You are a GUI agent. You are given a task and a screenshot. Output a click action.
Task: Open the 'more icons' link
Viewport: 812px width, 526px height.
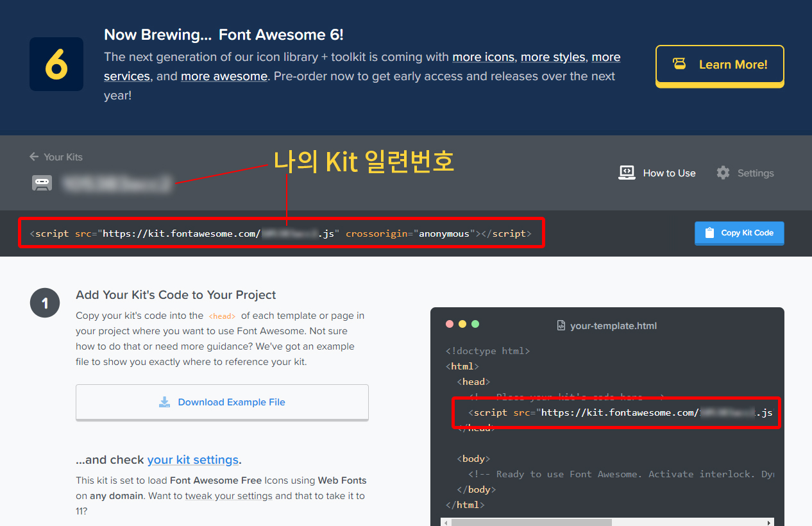coord(484,57)
